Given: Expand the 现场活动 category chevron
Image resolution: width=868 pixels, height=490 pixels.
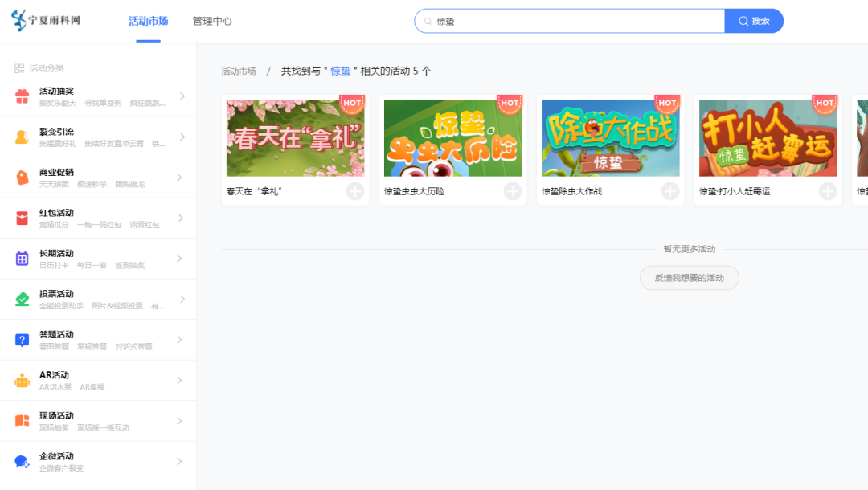Looking at the screenshot, I should pyautogui.click(x=179, y=421).
